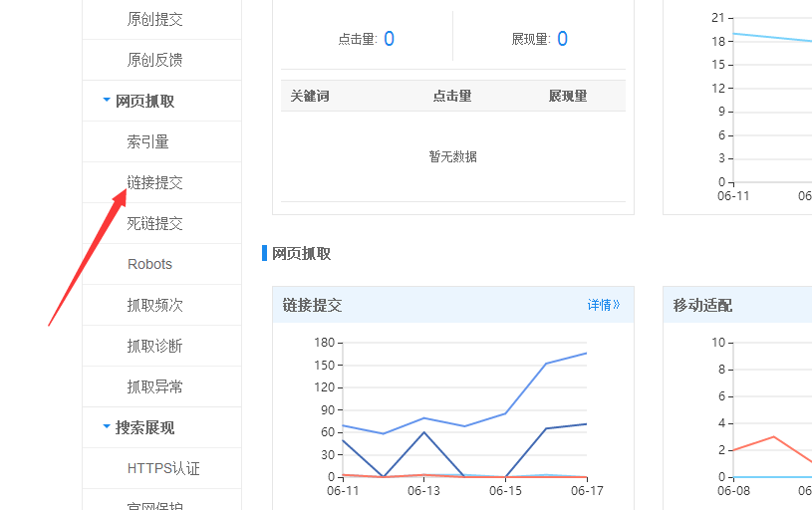The image size is (812, 510).
Task: Select 抓取异常 in the sidebar
Action: click(x=154, y=386)
